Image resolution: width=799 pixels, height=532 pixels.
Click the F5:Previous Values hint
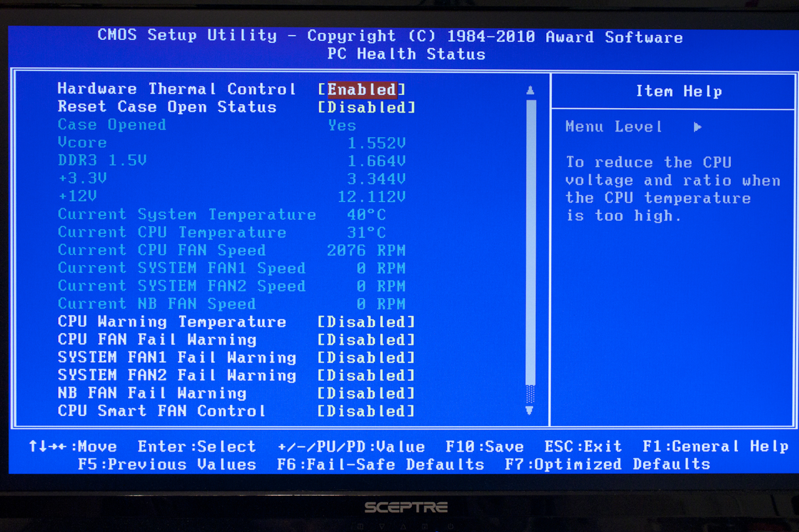[167, 465]
